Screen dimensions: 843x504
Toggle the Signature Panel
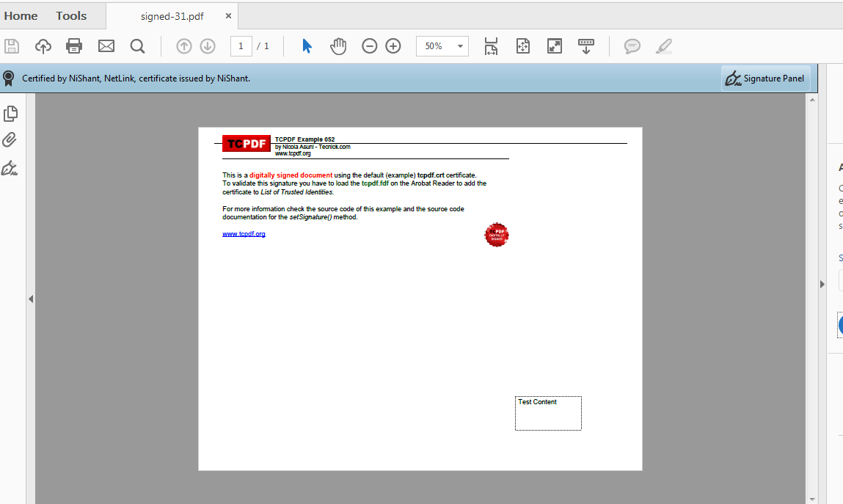tap(765, 77)
